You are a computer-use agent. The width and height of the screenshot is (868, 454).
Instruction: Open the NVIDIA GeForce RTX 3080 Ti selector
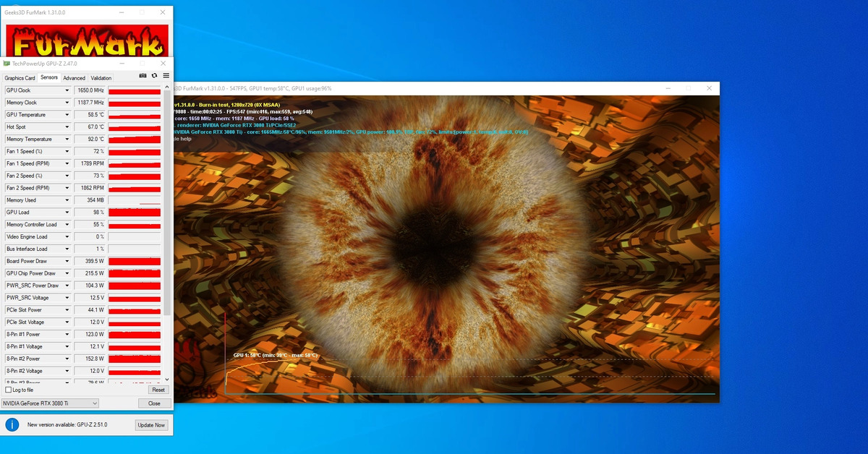pyautogui.click(x=50, y=403)
